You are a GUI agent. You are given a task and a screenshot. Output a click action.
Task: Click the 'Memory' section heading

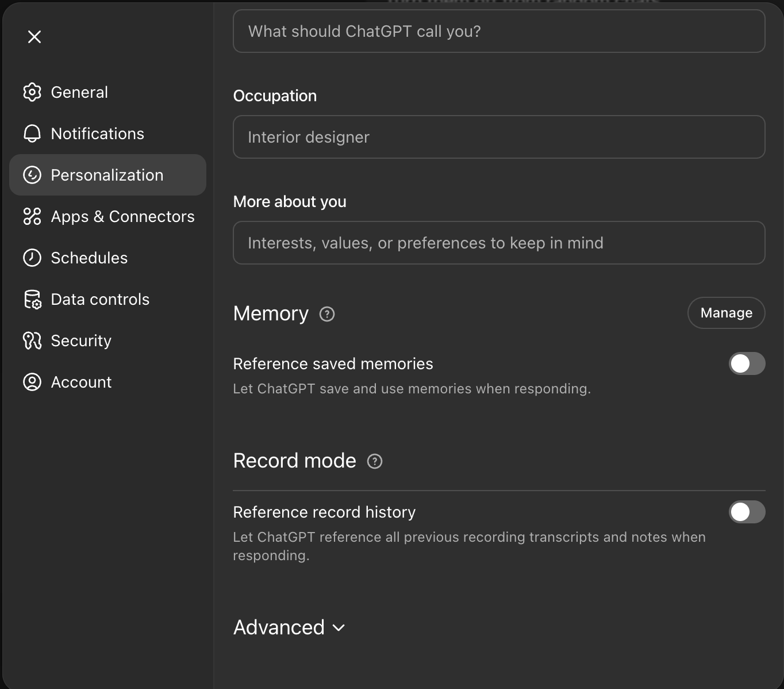coord(271,313)
